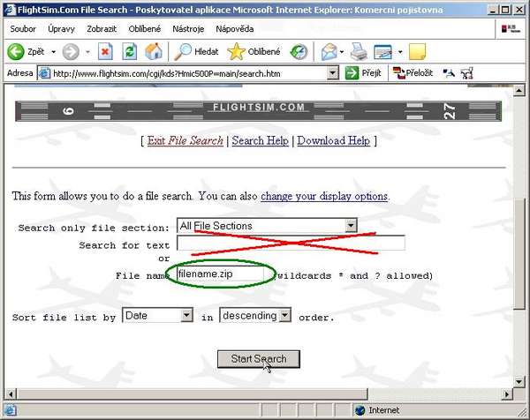Open descending order dropdown

(x=285, y=315)
